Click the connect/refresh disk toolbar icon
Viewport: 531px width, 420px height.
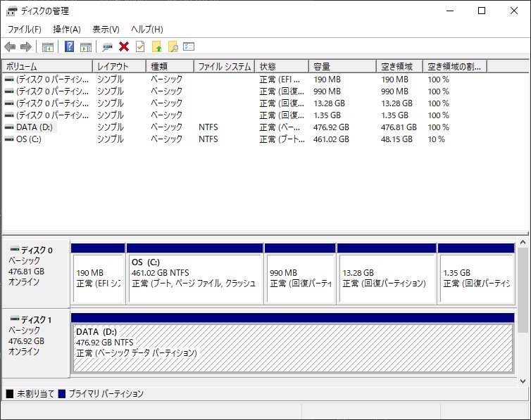click(x=108, y=47)
